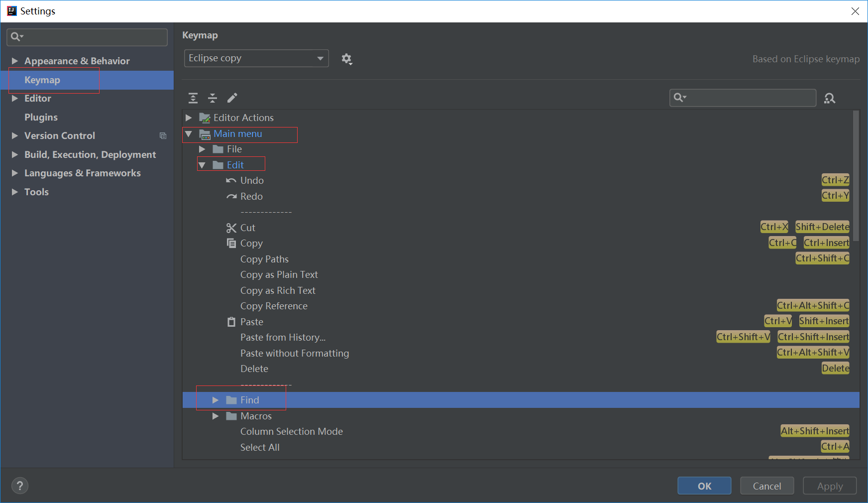Click the Ctrl+Shift+V shortcut badge
This screenshot has height=503, width=868.
743,337
